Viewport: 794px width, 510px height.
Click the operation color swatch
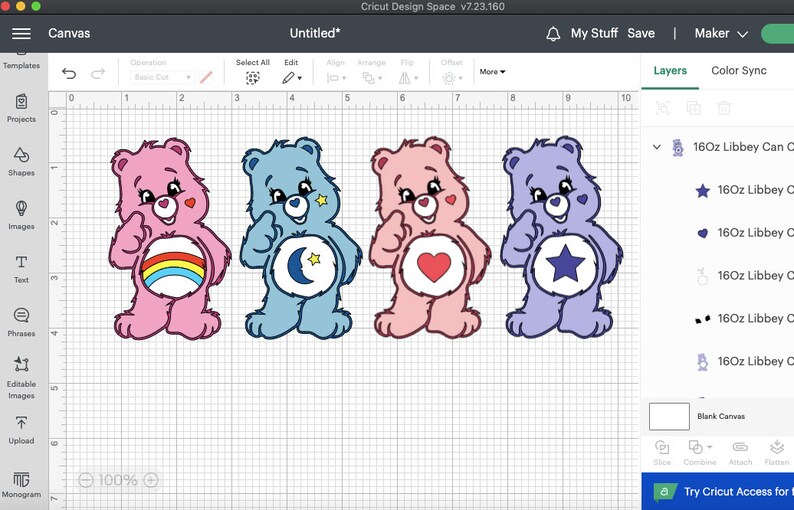[x=206, y=77]
